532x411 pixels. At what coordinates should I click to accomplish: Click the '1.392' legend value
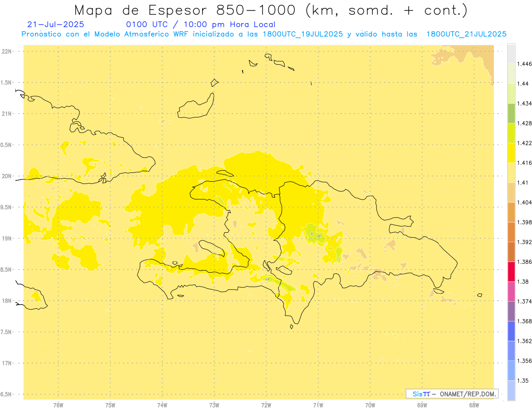pos(524,242)
